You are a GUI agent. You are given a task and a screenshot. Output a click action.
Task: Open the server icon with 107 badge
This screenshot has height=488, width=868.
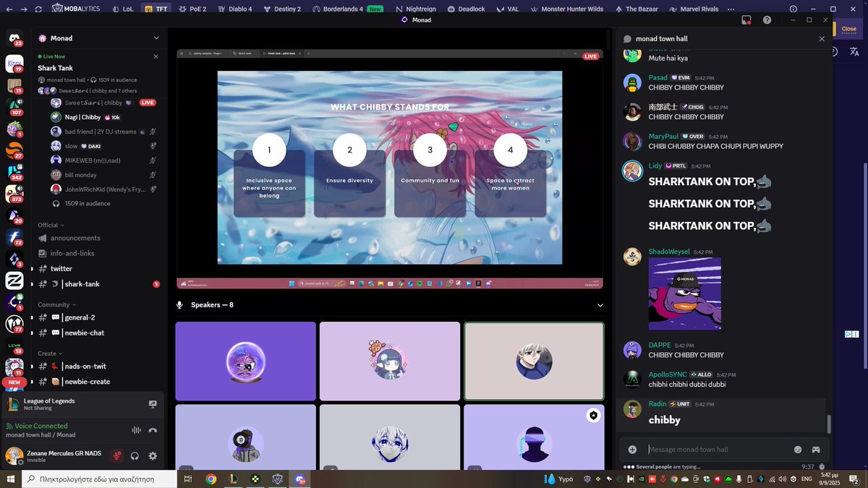coord(14,107)
